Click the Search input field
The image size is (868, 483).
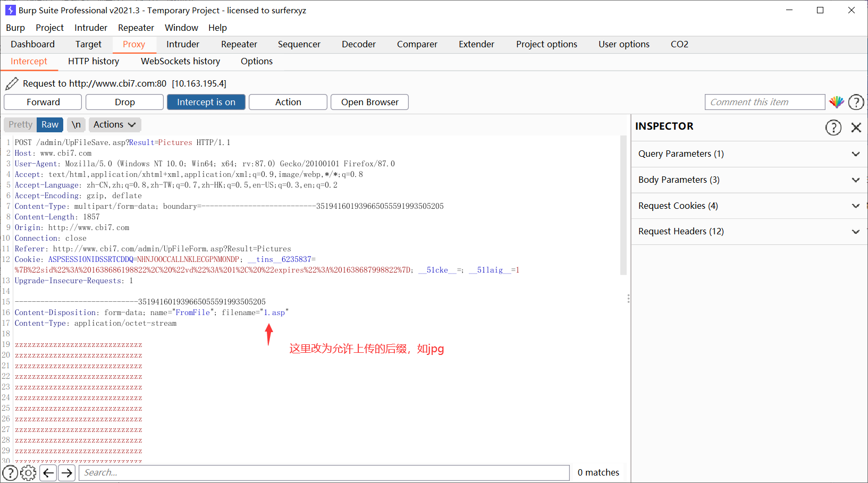324,473
